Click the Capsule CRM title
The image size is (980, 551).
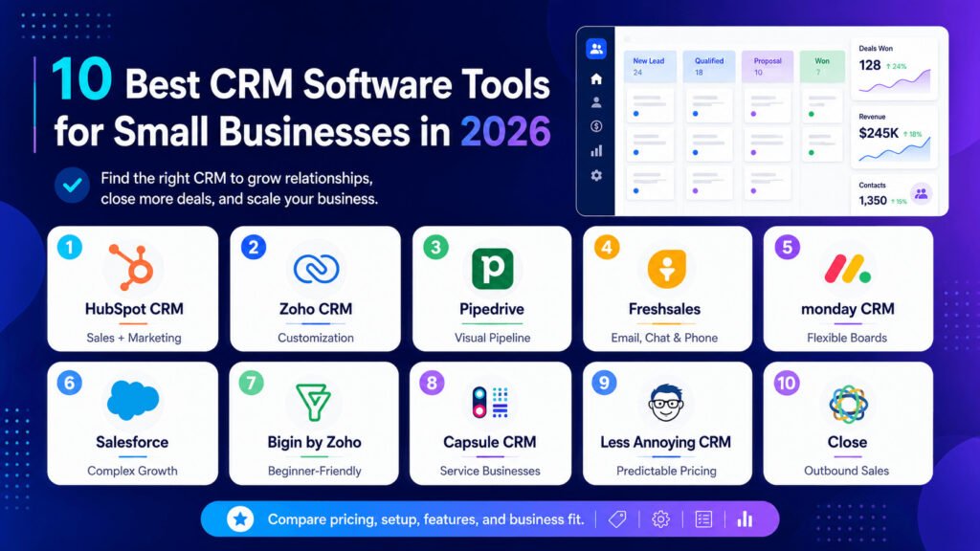489,442
